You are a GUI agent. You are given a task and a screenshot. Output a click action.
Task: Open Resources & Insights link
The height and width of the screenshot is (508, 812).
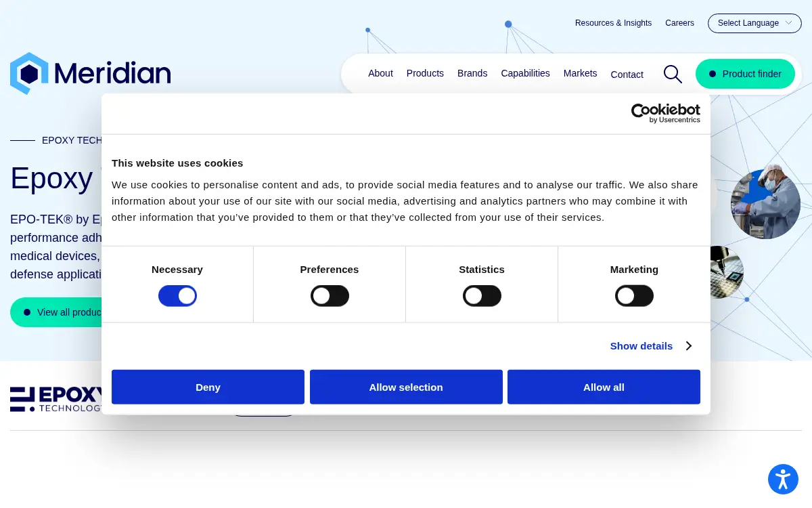[613, 23]
